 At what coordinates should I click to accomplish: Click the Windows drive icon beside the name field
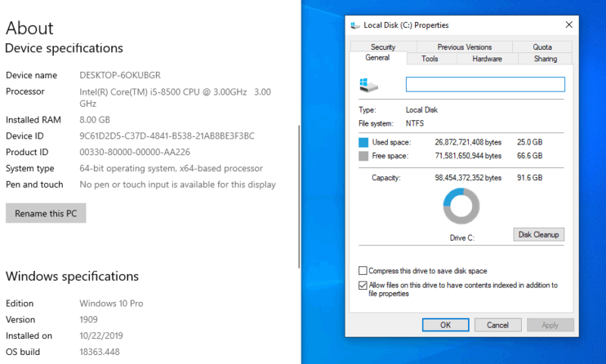click(368, 85)
